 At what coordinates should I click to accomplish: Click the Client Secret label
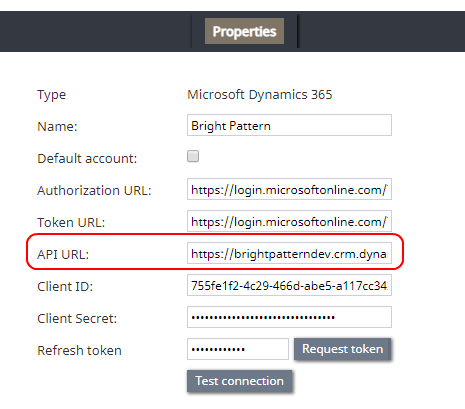point(77,318)
